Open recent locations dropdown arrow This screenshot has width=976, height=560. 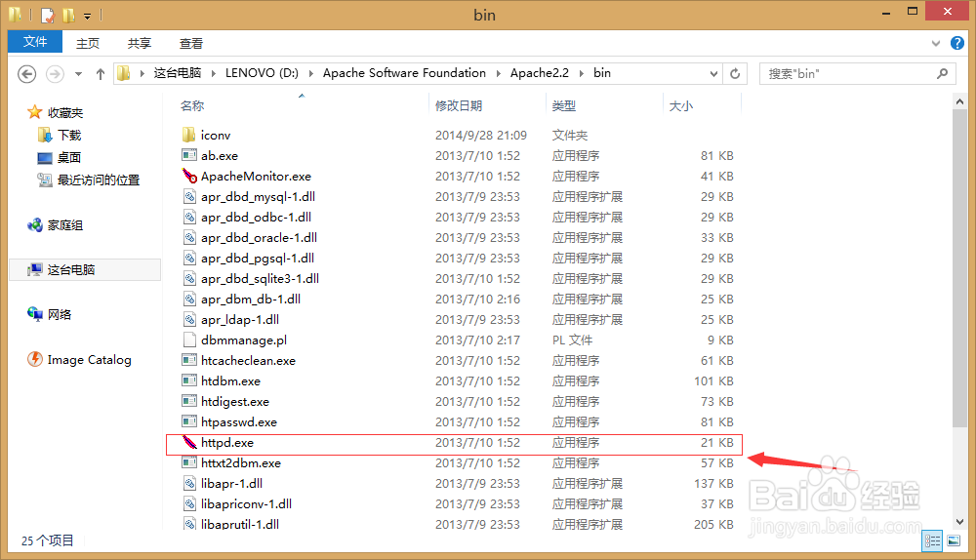(78, 74)
